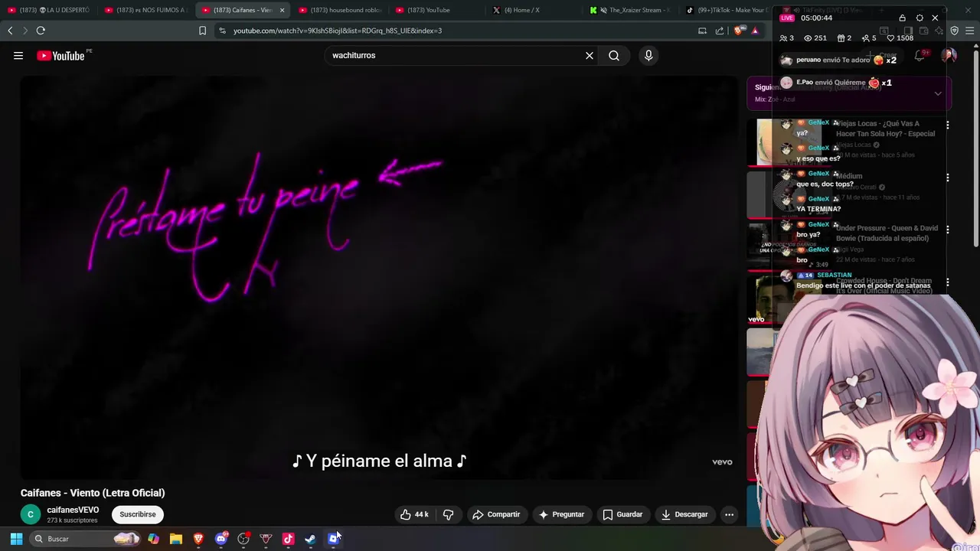Switch to The_Xraizer Stream tab
The width and height of the screenshot is (980, 551).
[x=631, y=10]
